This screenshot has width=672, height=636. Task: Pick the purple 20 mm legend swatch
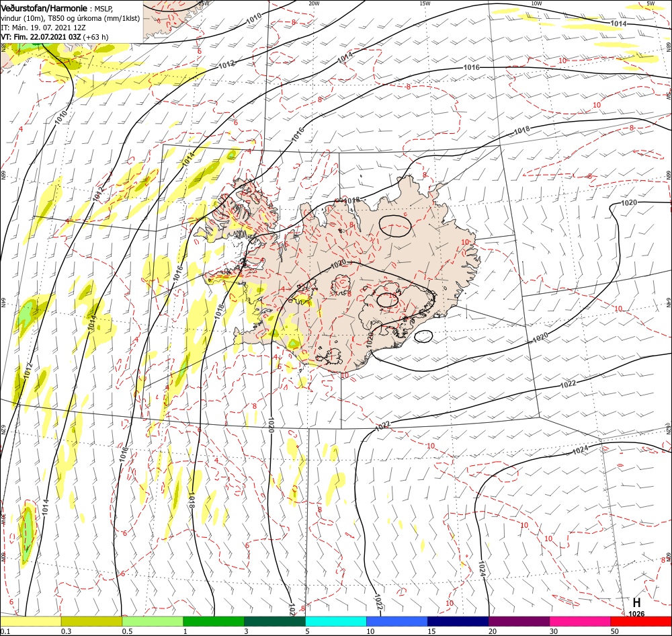[x=519, y=621]
